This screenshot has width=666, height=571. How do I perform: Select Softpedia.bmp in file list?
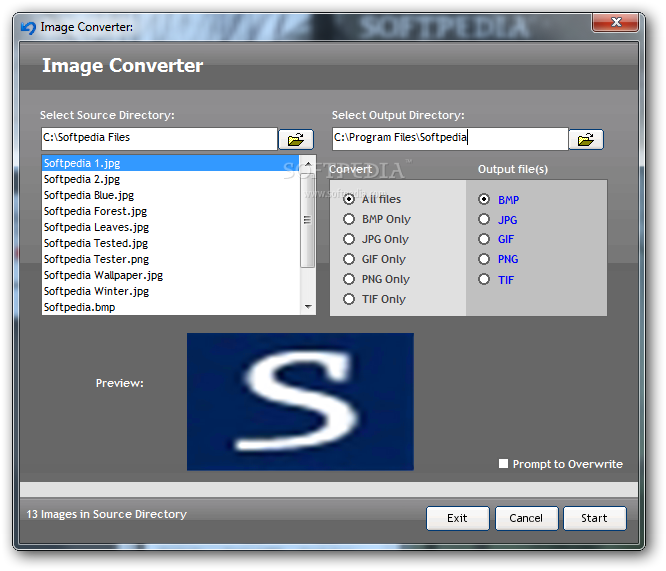coord(171,307)
